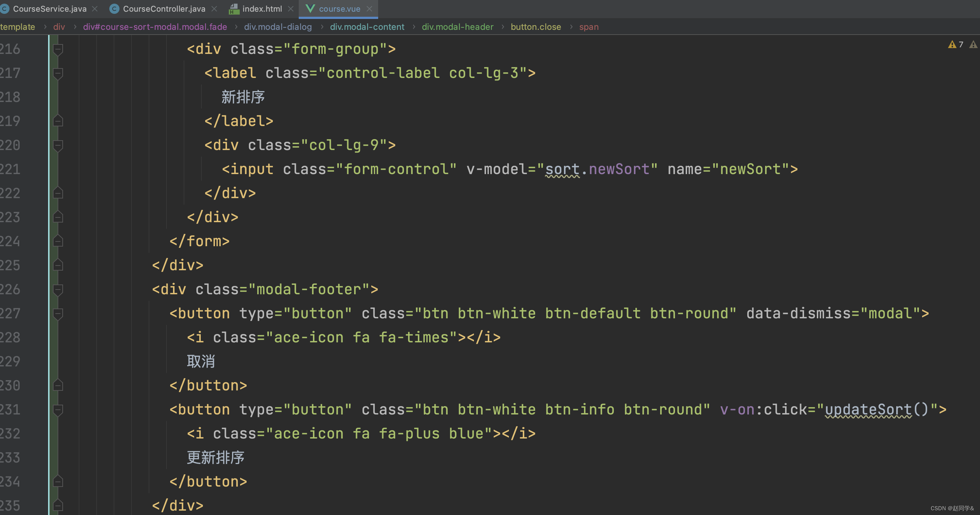Close the CourseController.java tab
This screenshot has width=980, height=515.
[x=214, y=9]
